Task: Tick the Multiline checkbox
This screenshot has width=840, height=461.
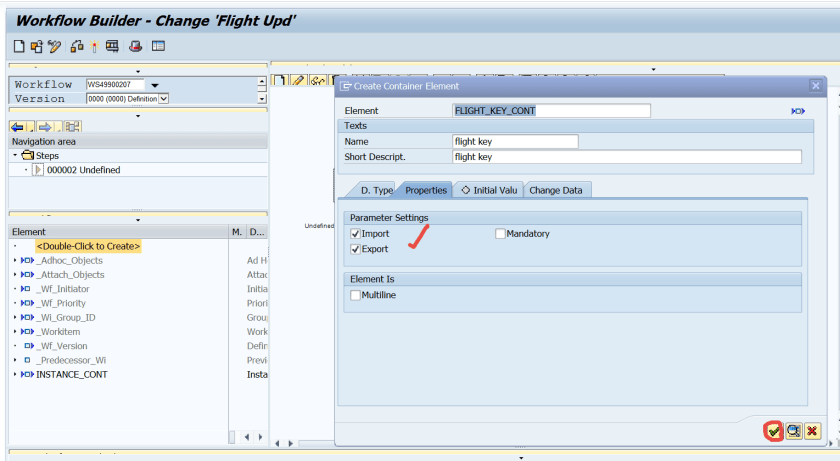Action: pyautogui.click(x=355, y=295)
